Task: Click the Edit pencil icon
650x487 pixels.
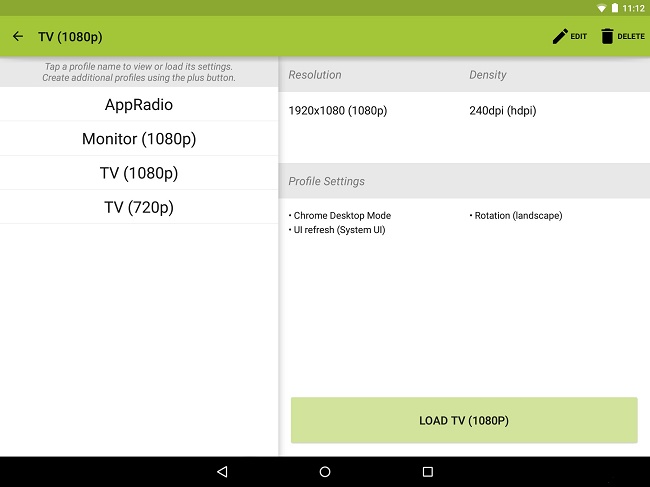Action: 560,37
